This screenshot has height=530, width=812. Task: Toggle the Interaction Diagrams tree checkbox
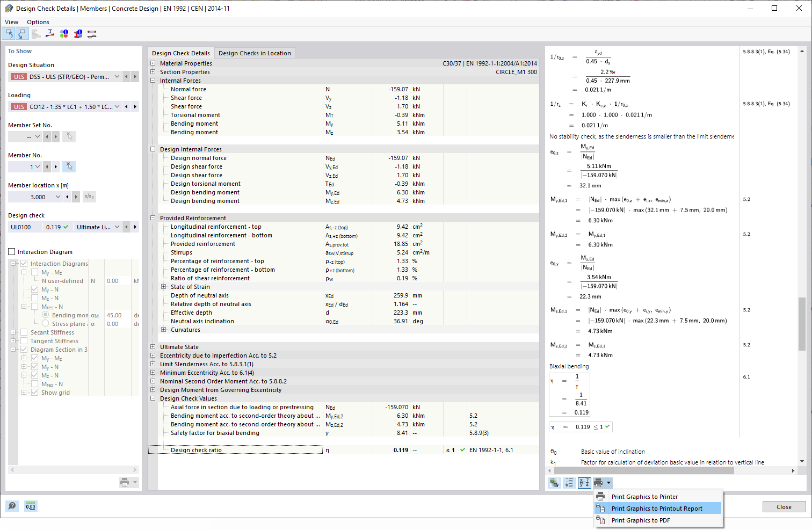pos(24,264)
